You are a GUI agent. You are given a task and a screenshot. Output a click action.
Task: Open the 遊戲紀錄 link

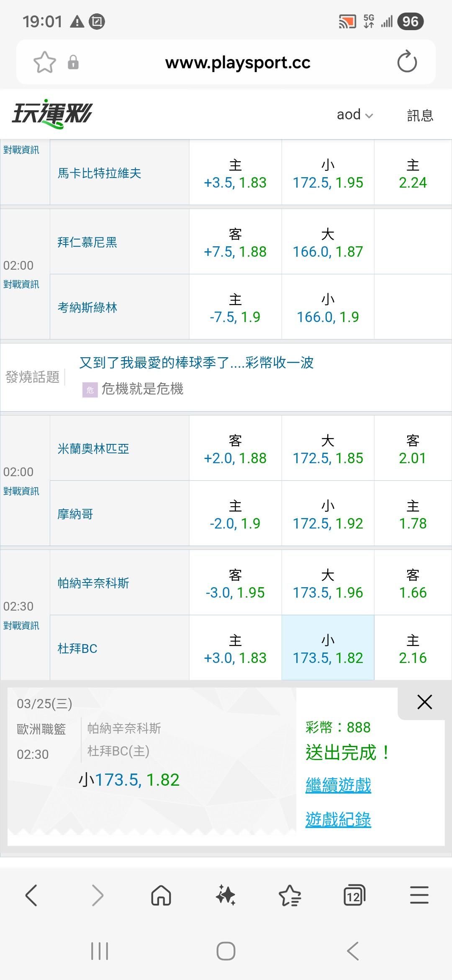pyautogui.click(x=338, y=820)
